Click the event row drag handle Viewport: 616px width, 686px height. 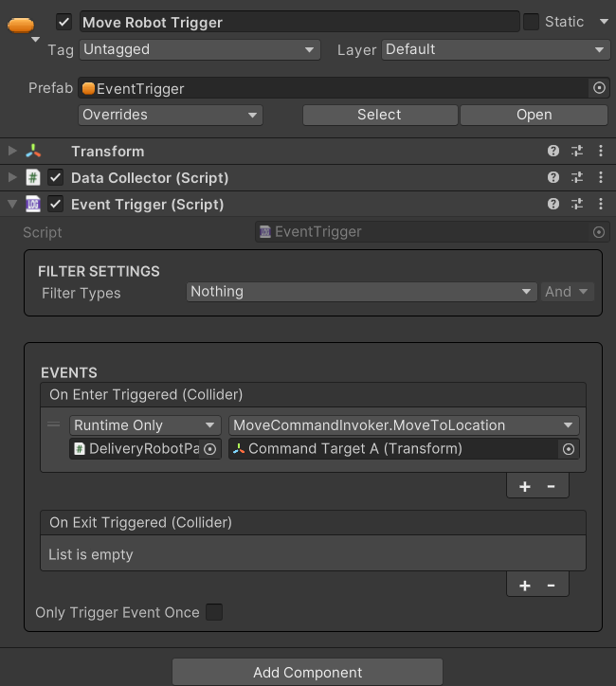pyautogui.click(x=54, y=424)
